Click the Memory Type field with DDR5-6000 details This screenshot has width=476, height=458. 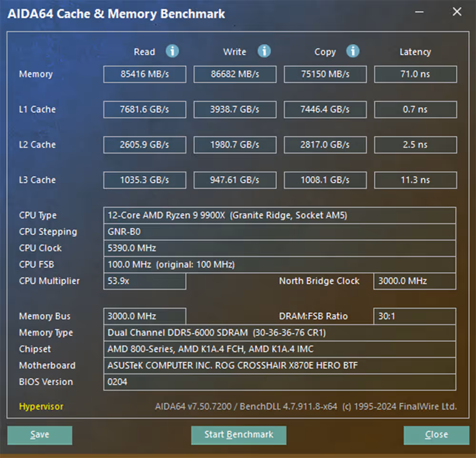pos(279,333)
